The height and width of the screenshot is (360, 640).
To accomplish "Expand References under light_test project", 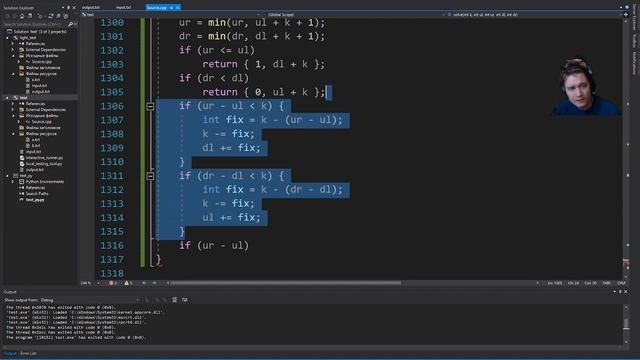I will 13,44.
